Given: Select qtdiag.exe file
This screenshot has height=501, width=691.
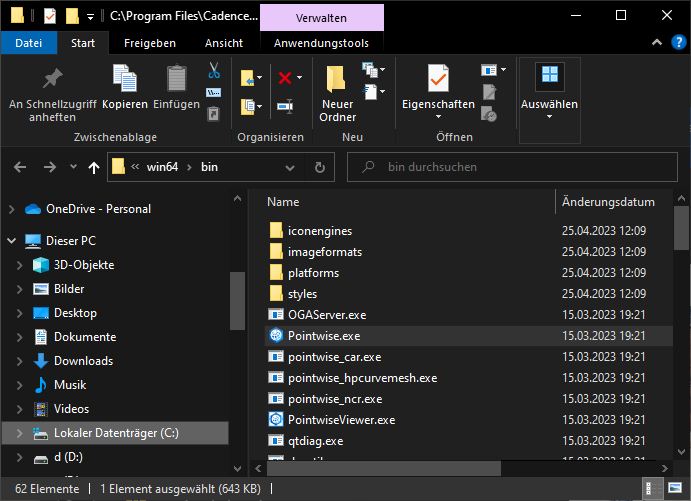Looking at the screenshot, I should pos(469,441).
